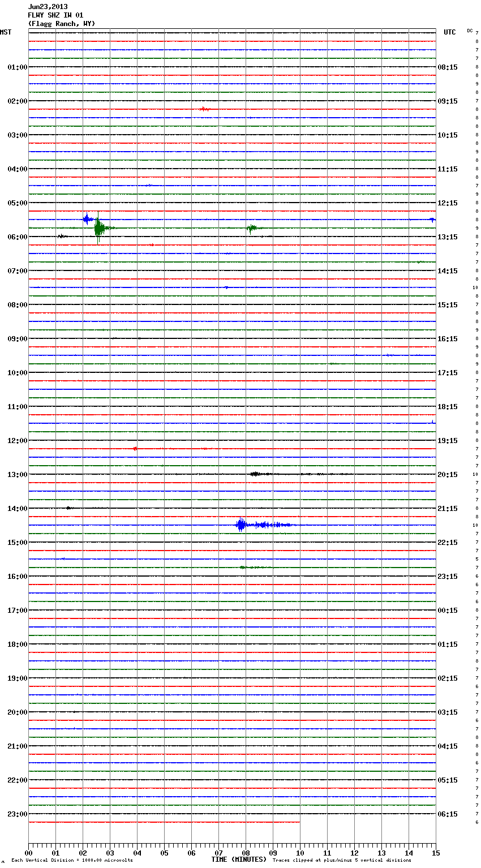
Task: Click the date label Jun23,2013
Action: tap(48, 7)
